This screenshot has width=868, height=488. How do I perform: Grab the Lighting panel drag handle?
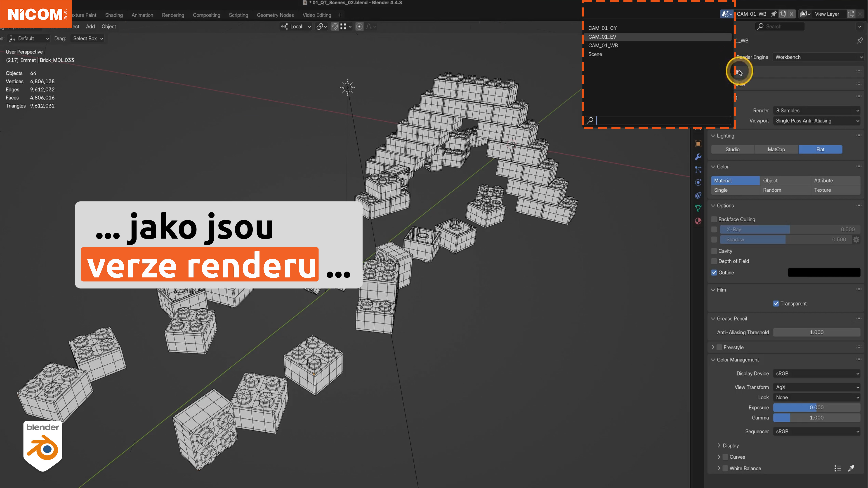pyautogui.click(x=859, y=135)
